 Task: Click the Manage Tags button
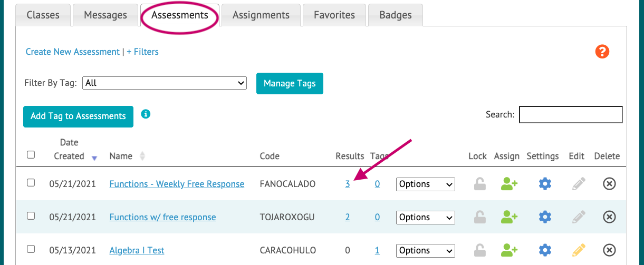coord(290,83)
